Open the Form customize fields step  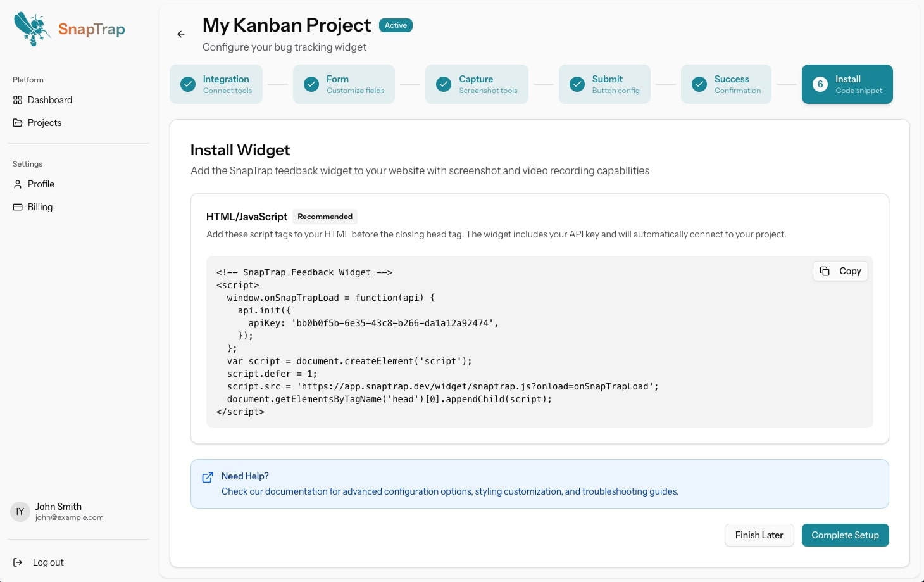point(344,84)
